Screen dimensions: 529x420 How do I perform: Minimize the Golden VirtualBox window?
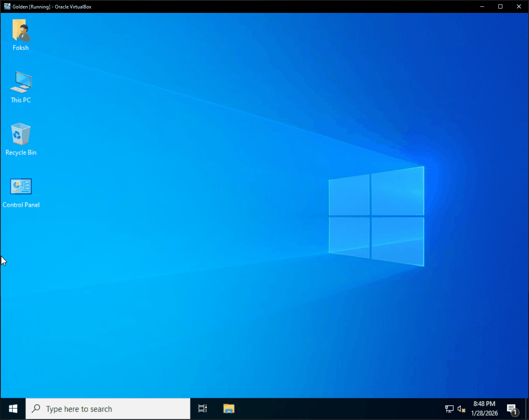coord(482,6)
